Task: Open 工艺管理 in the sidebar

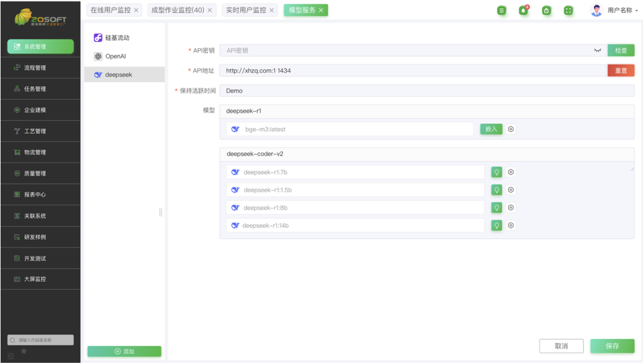Action: point(41,131)
